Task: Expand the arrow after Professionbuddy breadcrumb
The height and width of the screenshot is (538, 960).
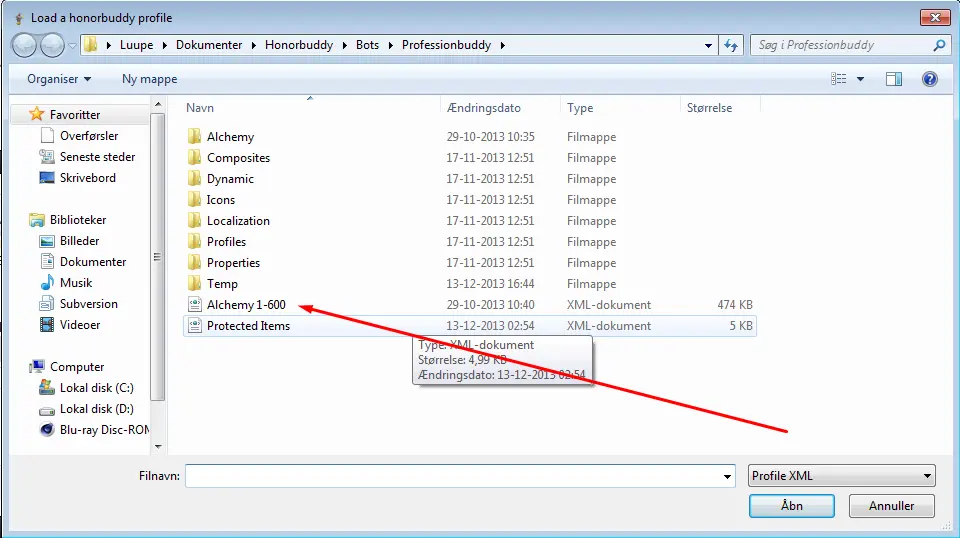Action: coord(503,45)
